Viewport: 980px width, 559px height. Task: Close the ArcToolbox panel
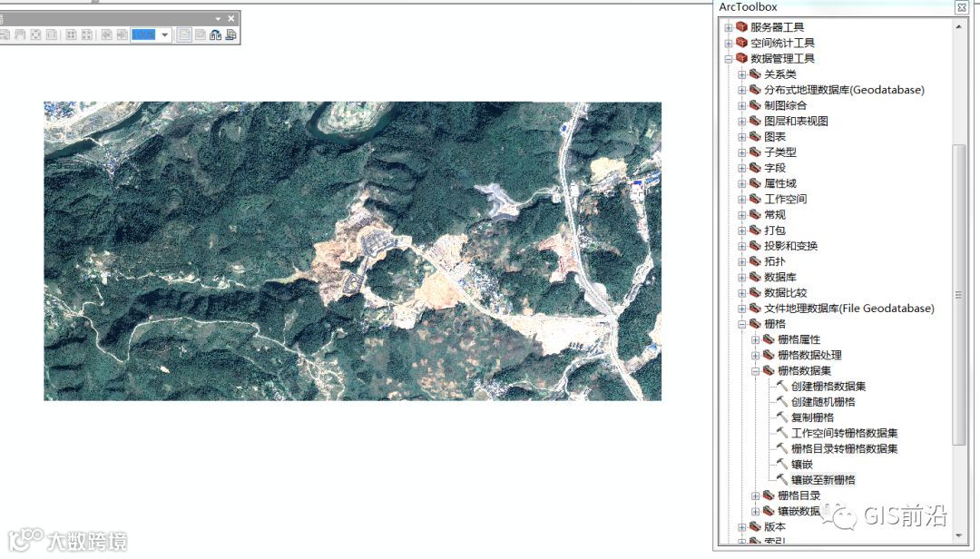click(x=961, y=7)
